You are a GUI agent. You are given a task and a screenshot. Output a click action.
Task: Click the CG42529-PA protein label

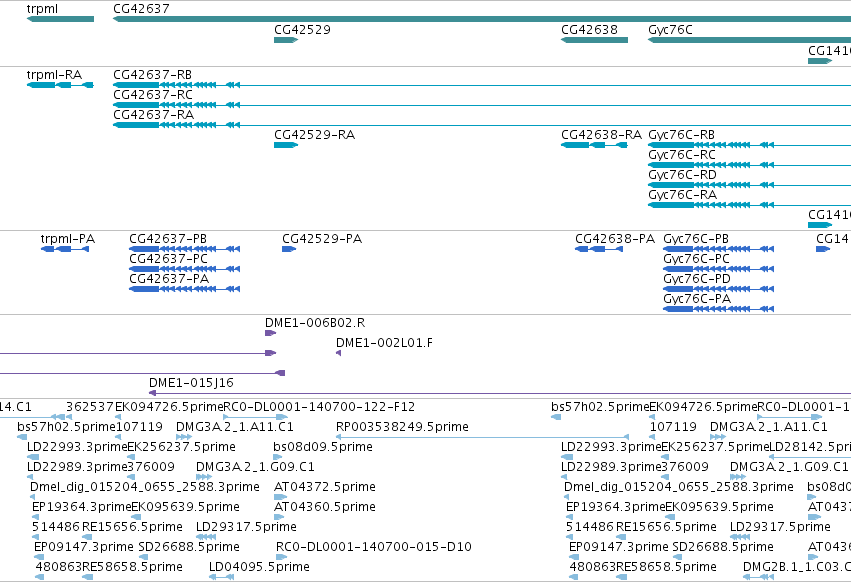pyautogui.click(x=322, y=239)
